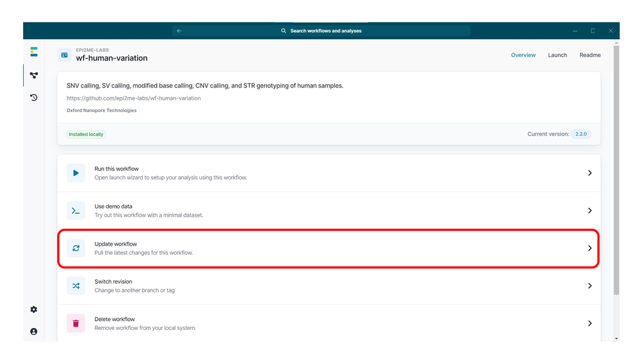Image resolution: width=643 pixels, height=364 pixels.
Task: Click the terminal icon for Use demo data
Action: click(x=76, y=211)
